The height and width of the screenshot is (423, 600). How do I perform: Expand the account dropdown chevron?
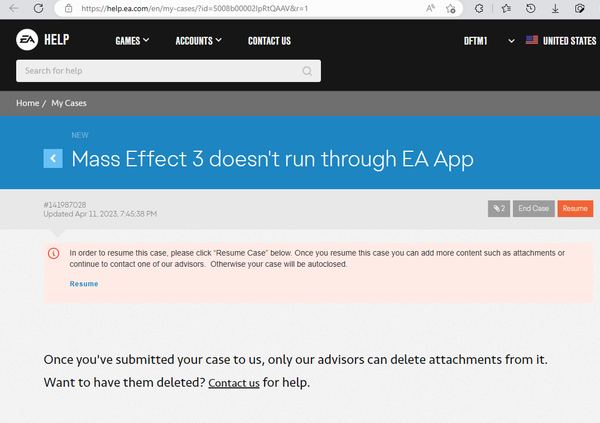coord(511,41)
